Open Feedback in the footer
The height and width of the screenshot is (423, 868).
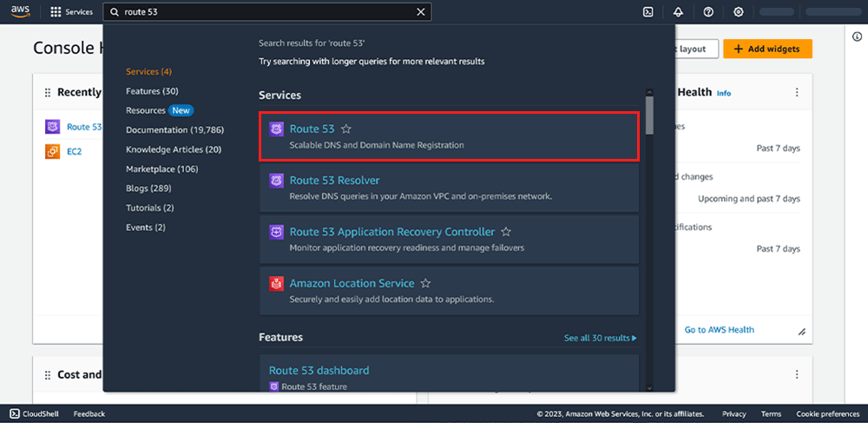tap(89, 413)
